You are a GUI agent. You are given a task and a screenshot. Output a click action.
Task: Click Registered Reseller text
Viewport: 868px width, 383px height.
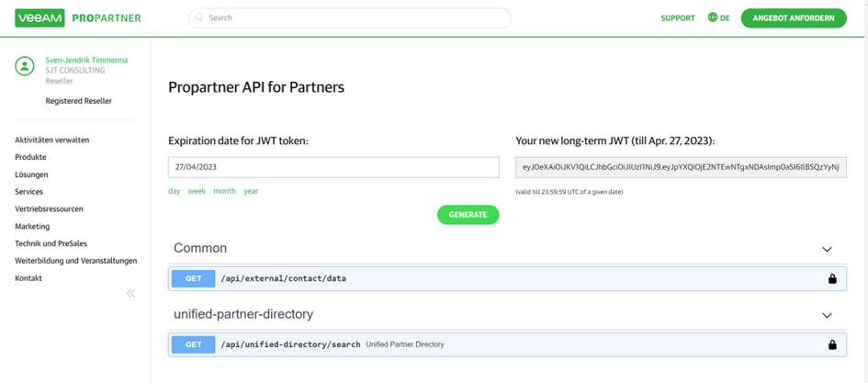79,101
